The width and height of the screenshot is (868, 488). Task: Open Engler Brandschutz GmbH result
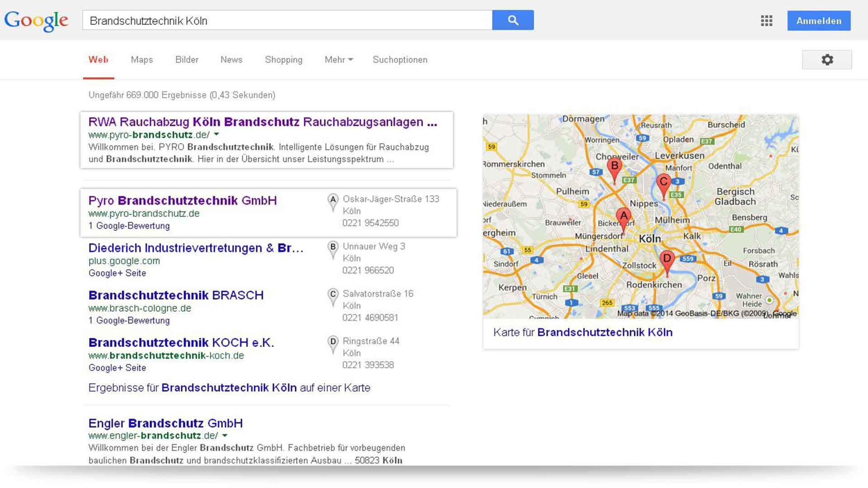(165, 423)
